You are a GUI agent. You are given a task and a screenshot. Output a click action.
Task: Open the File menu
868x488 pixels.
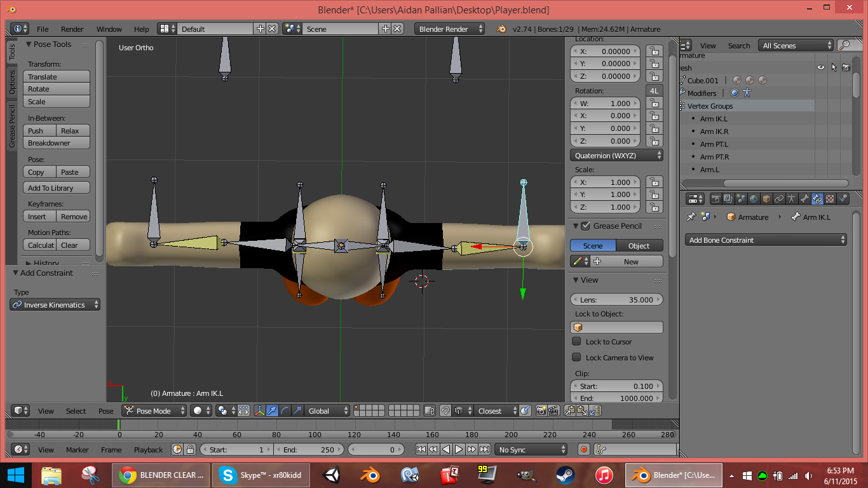(43, 29)
